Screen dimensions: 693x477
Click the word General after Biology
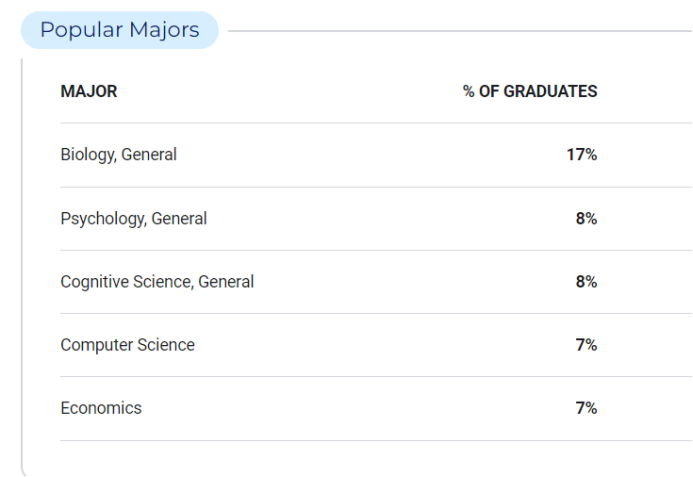click(x=149, y=155)
